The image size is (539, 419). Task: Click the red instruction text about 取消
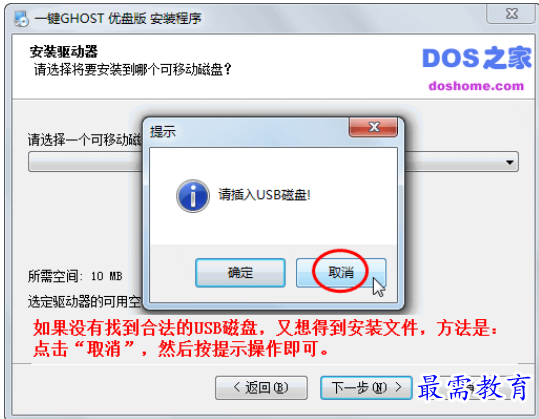(x=265, y=339)
